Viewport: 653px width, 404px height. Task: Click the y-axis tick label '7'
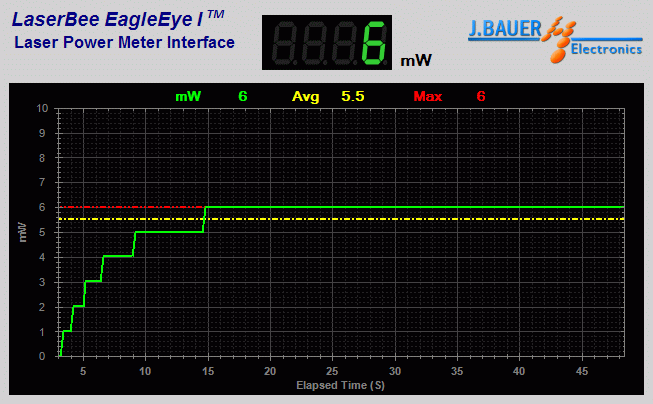tap(42, 182)
